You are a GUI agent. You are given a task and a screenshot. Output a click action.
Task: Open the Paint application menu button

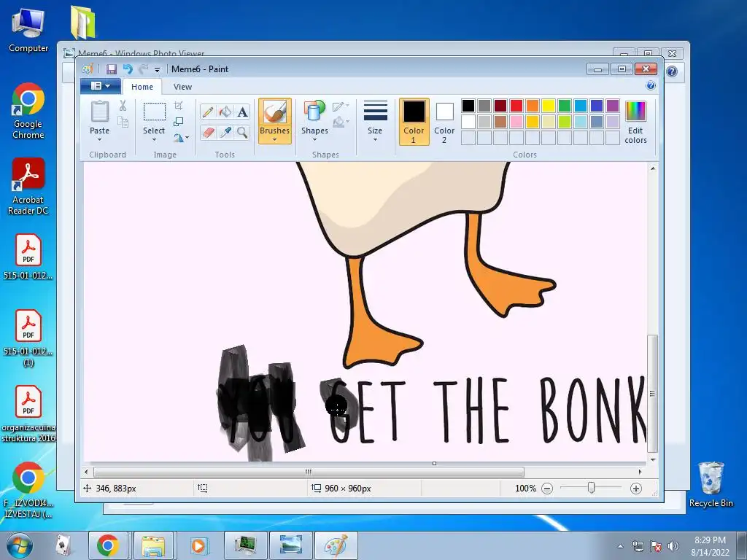coord(100,86)
